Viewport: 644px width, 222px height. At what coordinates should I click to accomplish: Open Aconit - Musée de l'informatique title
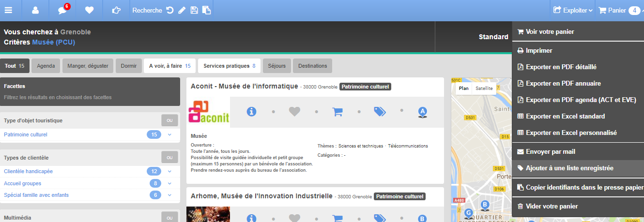coord(245,86)
